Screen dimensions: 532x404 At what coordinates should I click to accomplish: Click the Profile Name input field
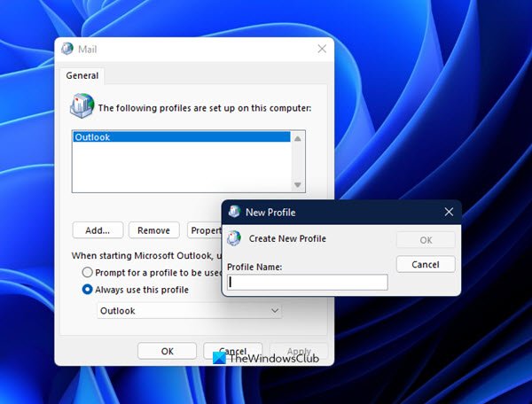[308, 282]
